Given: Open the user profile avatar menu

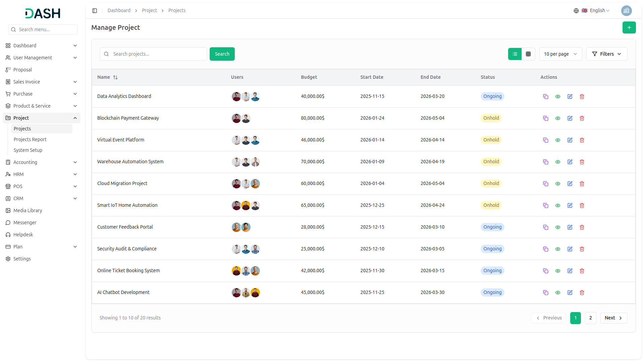Looking at the screenshot, I should click(626, 11).
